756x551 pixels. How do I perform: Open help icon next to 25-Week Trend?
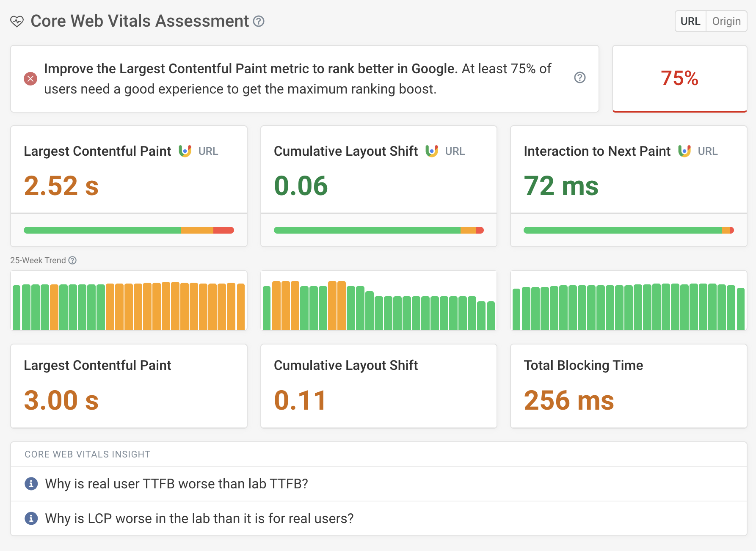tap(73, 260)
